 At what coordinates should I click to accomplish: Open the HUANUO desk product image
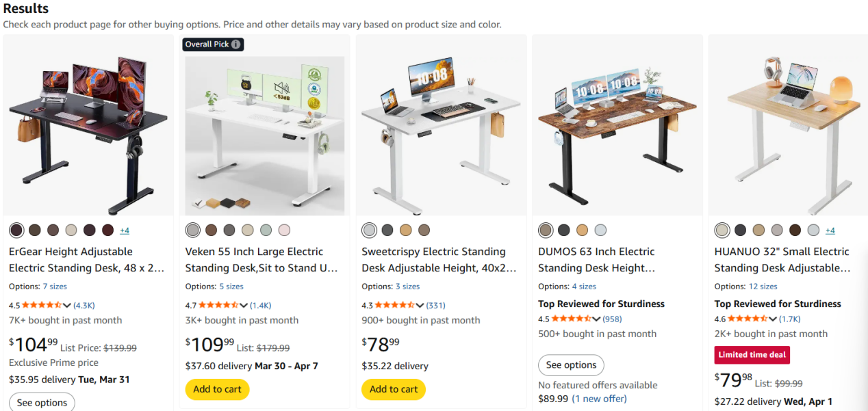pos(788,125)
